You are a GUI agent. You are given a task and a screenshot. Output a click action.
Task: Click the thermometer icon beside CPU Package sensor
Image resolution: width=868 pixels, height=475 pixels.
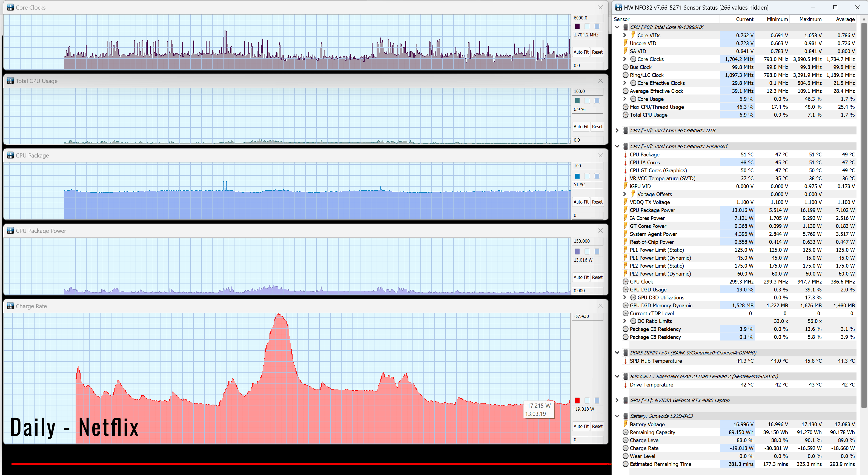coord(625,154)
